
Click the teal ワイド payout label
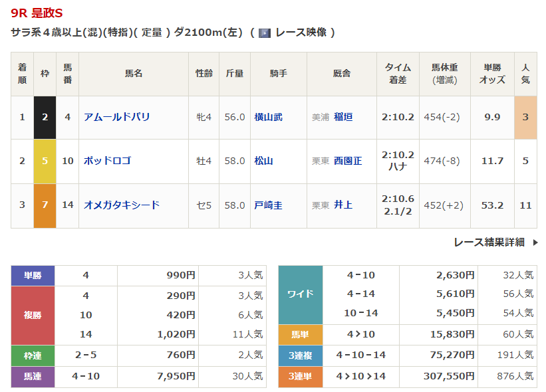(300, 294)
